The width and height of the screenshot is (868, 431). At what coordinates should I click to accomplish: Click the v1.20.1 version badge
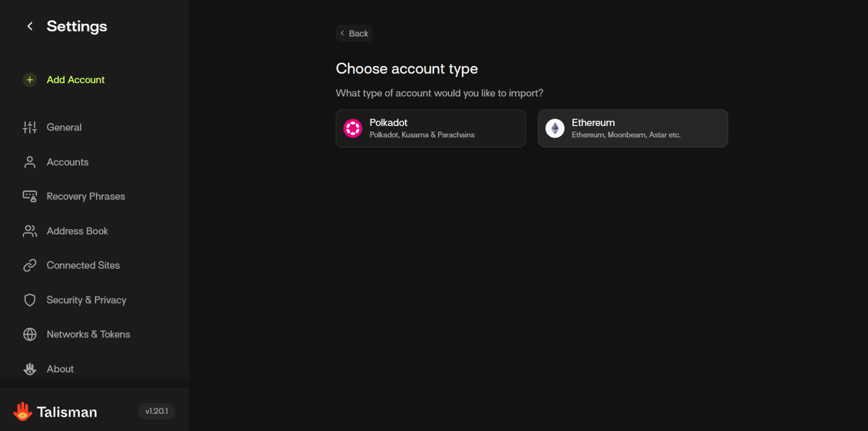[x=157, y=411]
